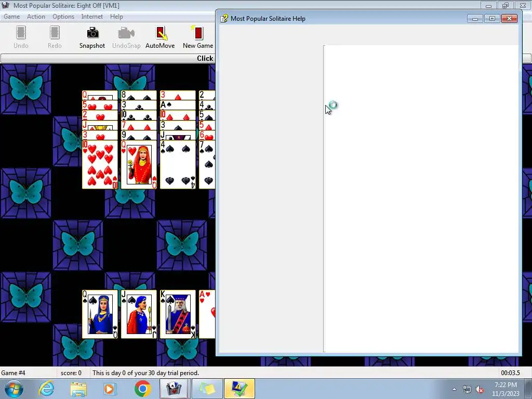Click the trial period status message
Viewport: 532px width, 399px height.
(146, 373)
